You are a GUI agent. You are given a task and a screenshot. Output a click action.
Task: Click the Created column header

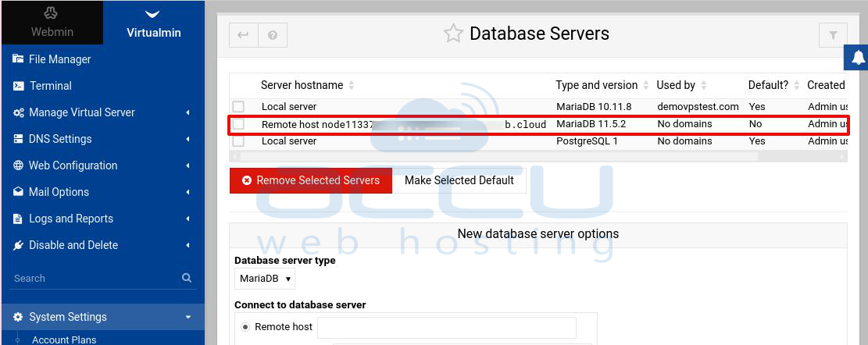tap(826, 85)
